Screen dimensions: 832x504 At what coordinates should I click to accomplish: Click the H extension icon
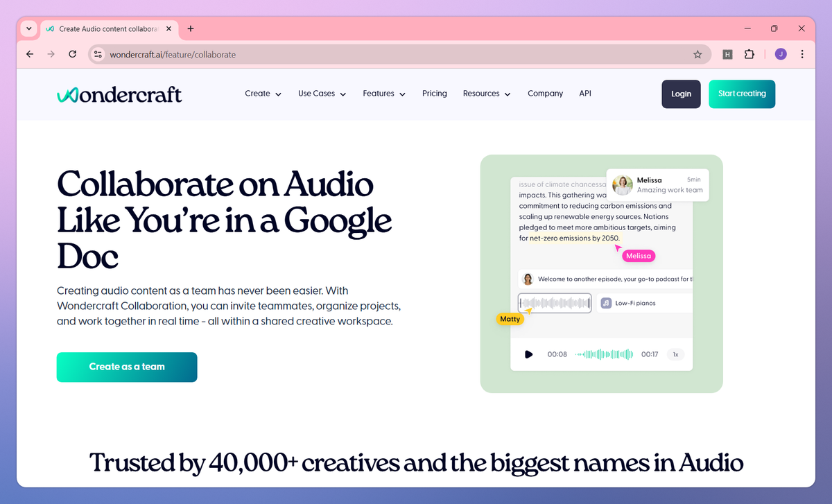coord(727,54)
